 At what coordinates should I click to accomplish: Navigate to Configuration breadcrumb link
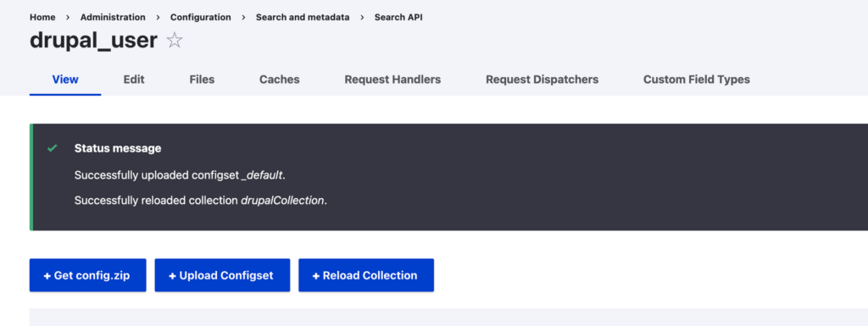[200, 17]
